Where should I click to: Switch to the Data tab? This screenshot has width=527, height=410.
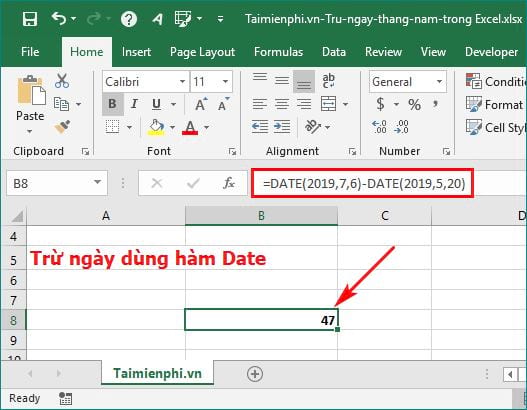point(333,52)
